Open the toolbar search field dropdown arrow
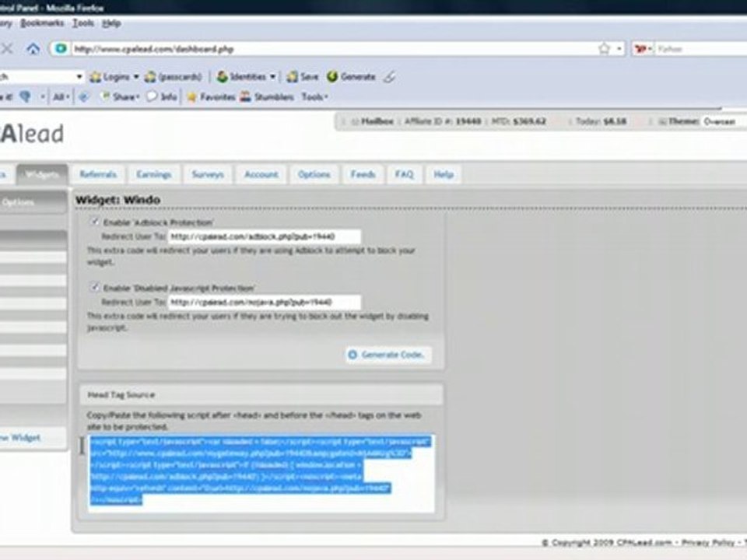This screenshot has width=747, height=560. [79, 77]
